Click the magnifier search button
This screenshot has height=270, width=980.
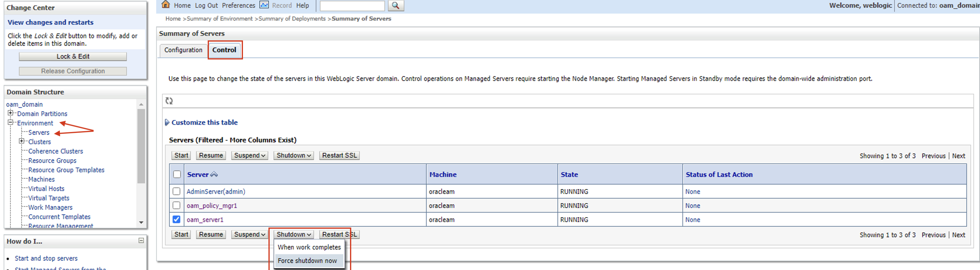(x=396, y=5)
